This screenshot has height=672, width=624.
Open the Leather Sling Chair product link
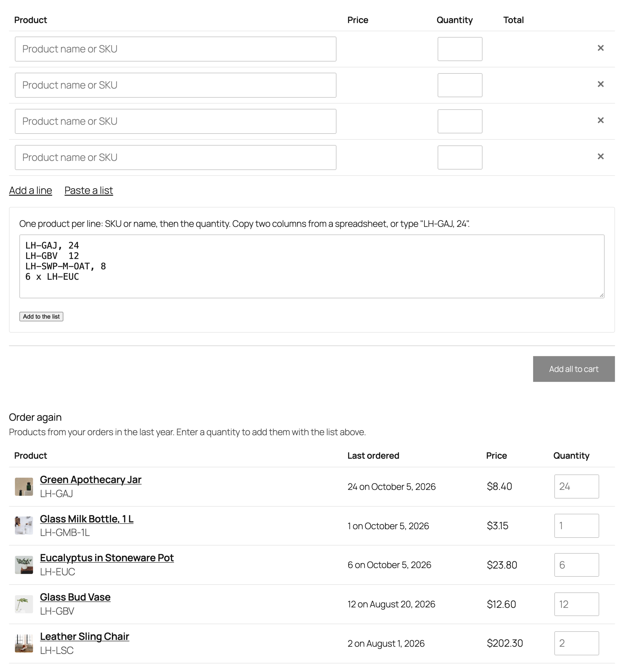(84, 636)
